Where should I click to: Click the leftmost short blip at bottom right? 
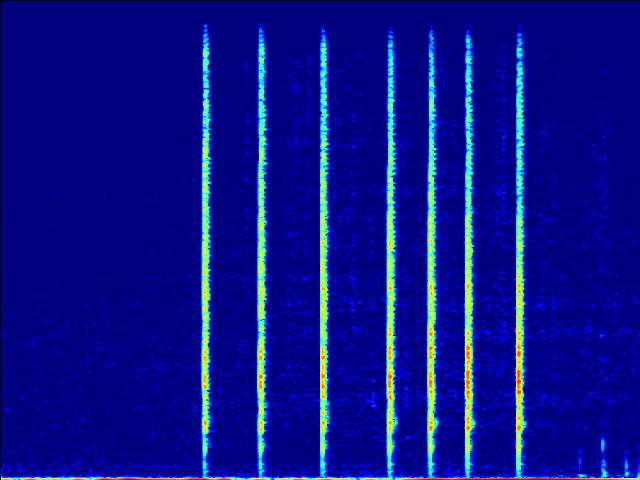(580, 462)
